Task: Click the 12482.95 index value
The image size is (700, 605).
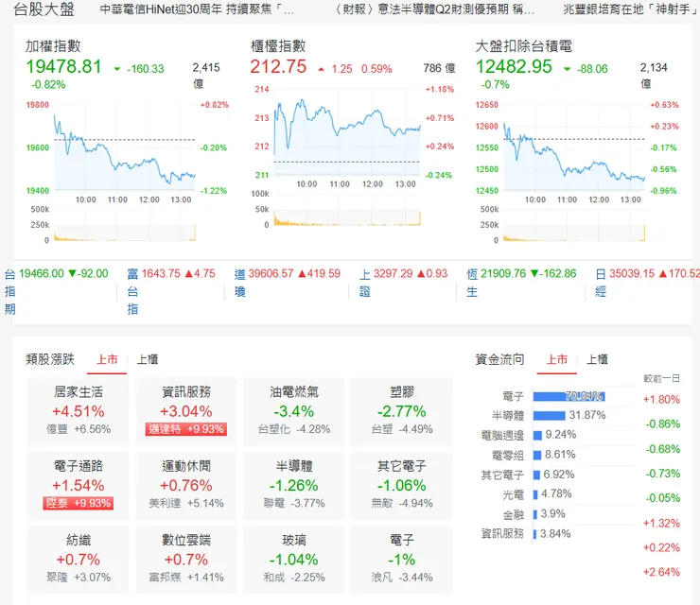Action: 514,67
